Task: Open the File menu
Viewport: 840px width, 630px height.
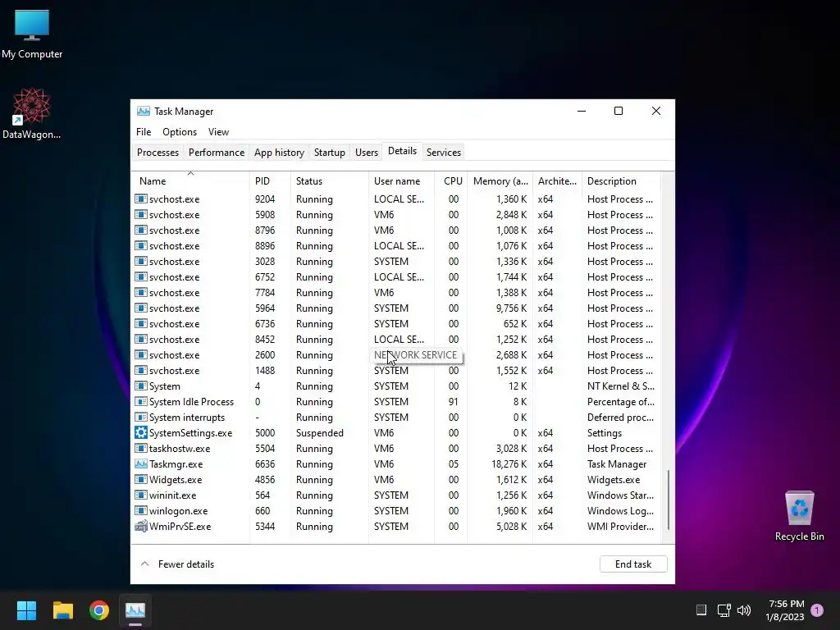Action: tap(144, 132)
